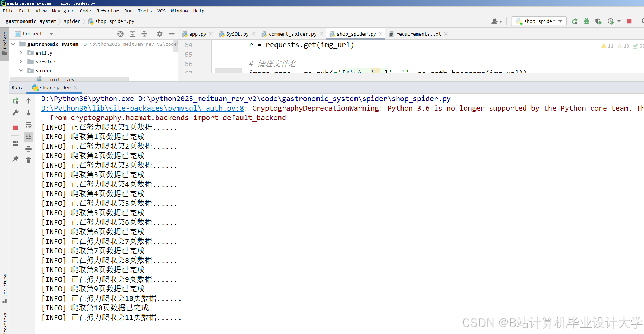Open run tool settings wrench icon

point(15,112)
